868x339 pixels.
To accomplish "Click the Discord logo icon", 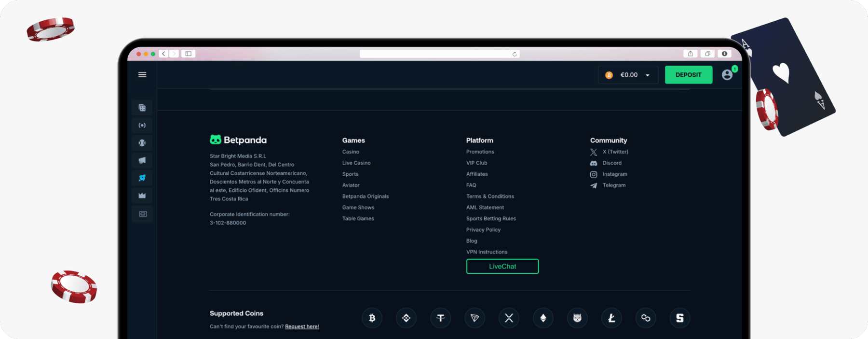I will tap(594, 163).
